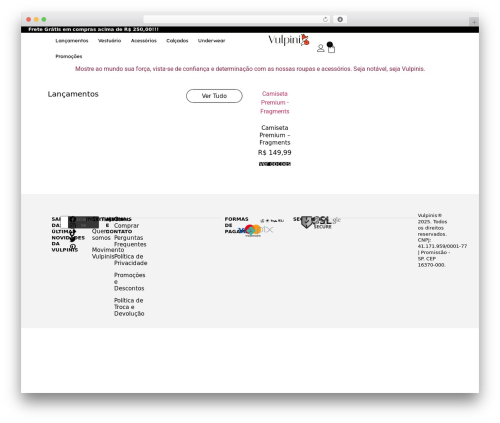
Task: Open the Vestuário menu item
Action: point(109,41)
